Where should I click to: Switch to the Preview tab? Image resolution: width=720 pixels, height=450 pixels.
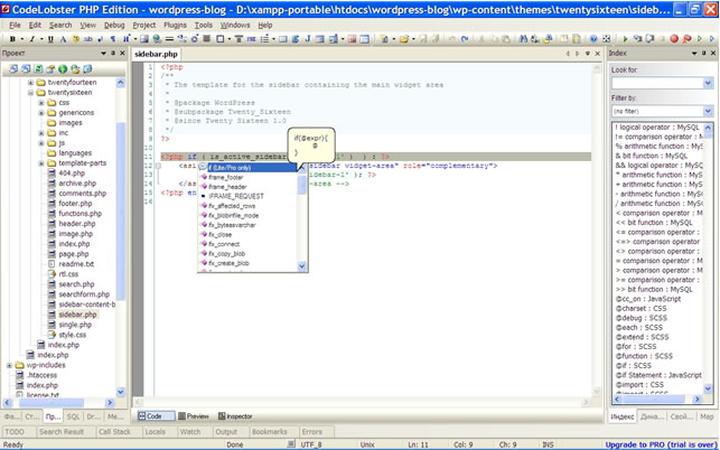193,416
